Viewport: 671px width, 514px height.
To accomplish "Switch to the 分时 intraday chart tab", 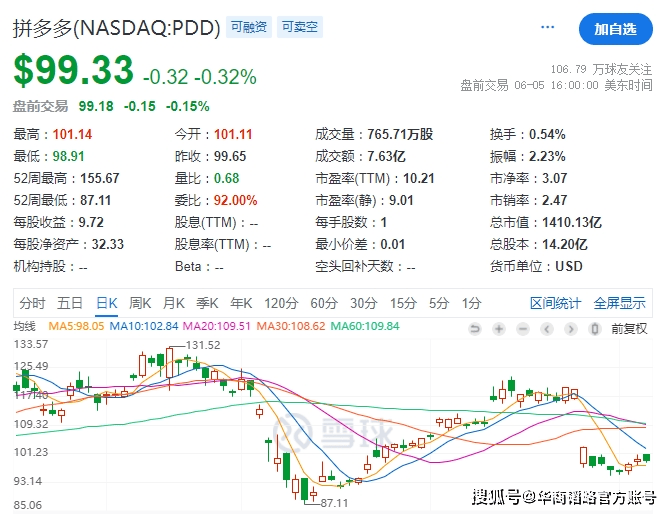I will (x=32, y=303).
